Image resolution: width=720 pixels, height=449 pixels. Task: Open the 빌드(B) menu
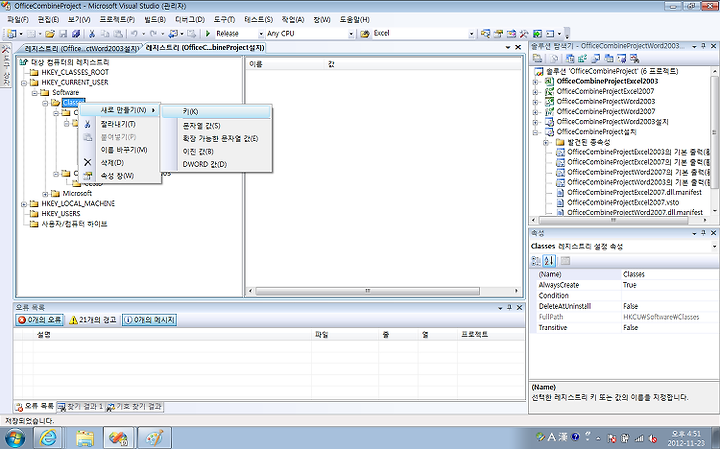155,20
